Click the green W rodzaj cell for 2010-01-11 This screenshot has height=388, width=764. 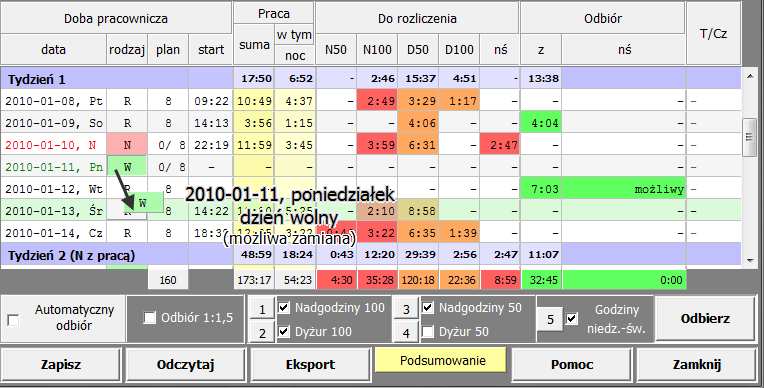pyautogui.click(x=127, y=167)
